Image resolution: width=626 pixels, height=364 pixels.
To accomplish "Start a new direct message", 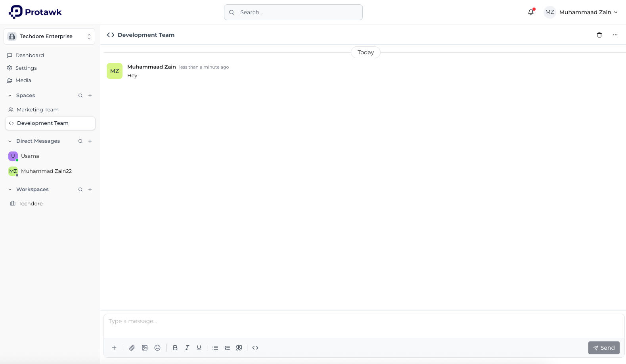I will (x=90, y=141).
